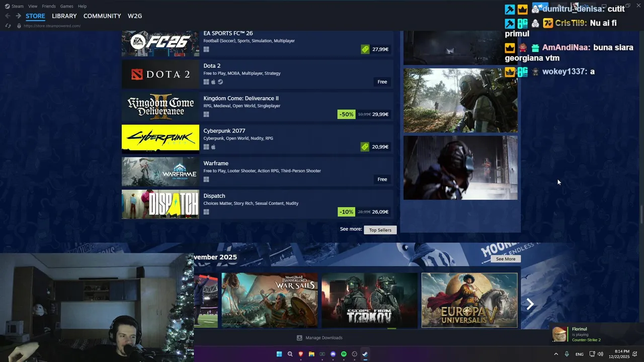Open the Windows Start menu
The image size is (644, 362).
[279, 354]
